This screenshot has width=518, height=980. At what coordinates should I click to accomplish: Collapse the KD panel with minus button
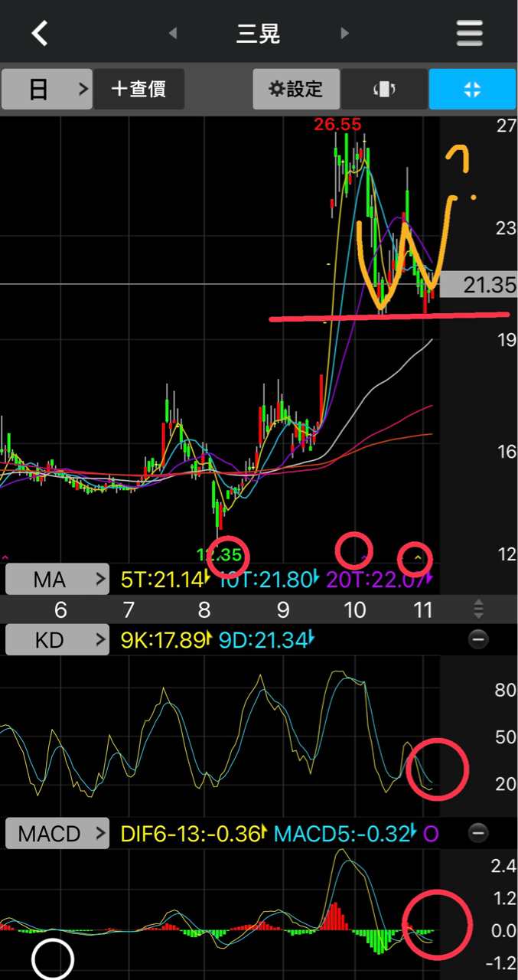click(478, 639)
